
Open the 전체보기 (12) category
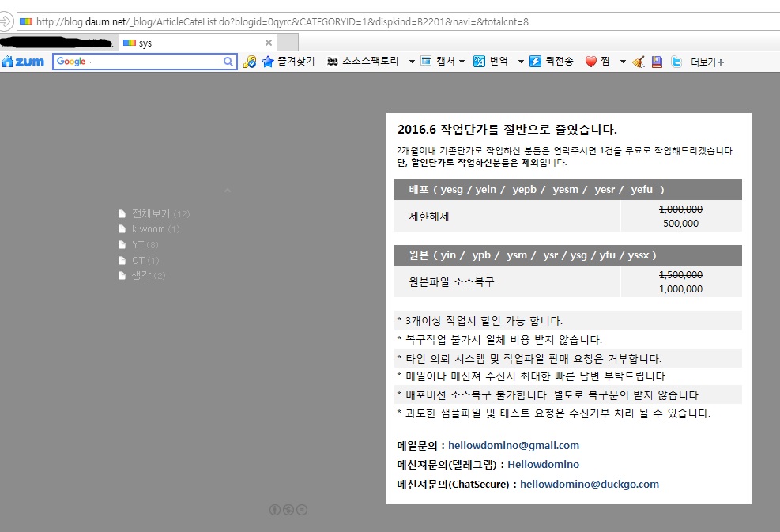click(151, 213)
